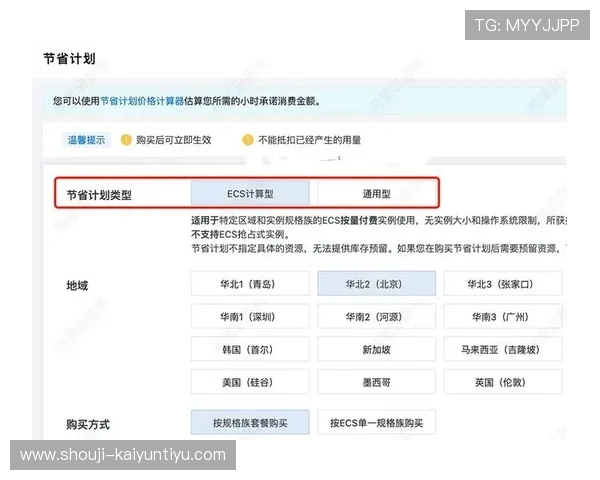This screenshot has width=600, height=480.
Task: Click the yellow icon beside 不能抵扣已经产生的用量
Action: [x=248, y=140]
